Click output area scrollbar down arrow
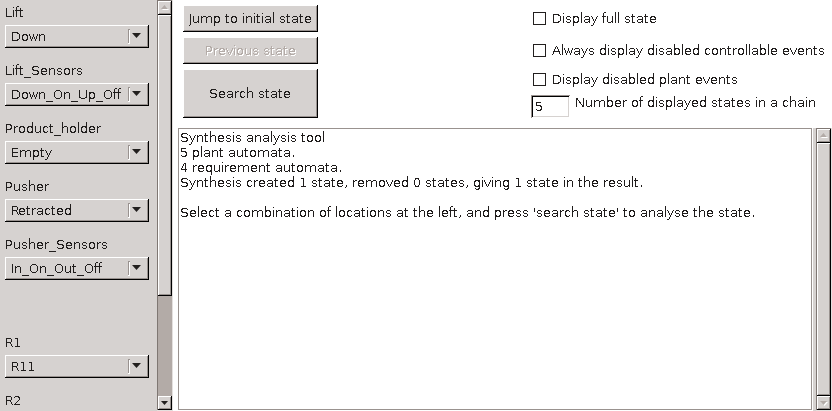 point(823,402)
